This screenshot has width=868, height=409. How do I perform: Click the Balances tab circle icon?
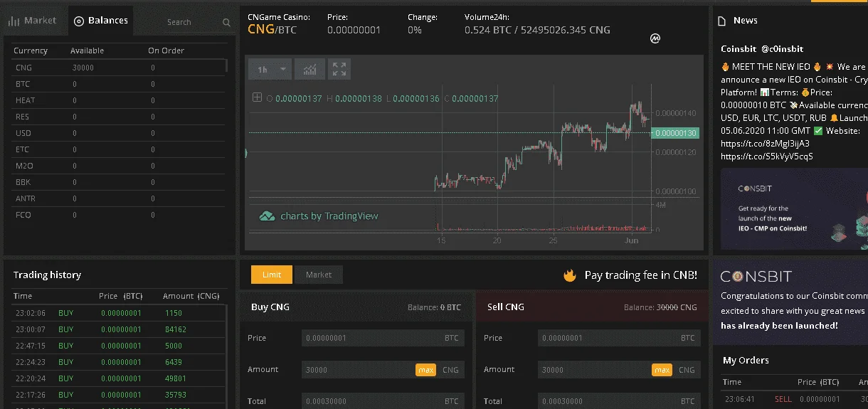pyautogui.click(x=79, y=21)
